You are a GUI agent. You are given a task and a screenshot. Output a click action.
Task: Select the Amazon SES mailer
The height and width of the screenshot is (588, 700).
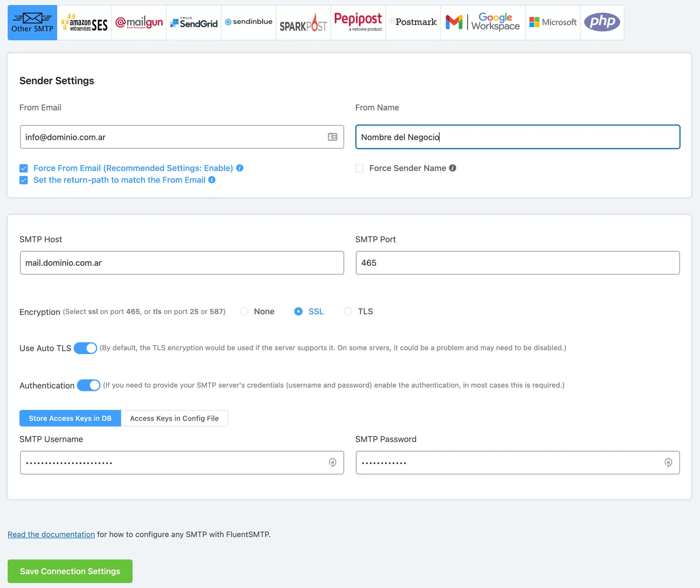pos(84,22)
